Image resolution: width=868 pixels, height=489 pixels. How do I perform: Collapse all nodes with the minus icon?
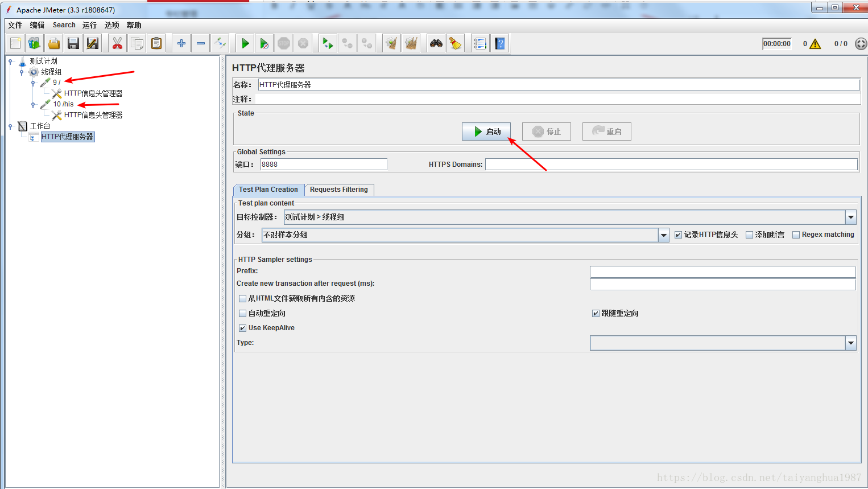[201, 43]
